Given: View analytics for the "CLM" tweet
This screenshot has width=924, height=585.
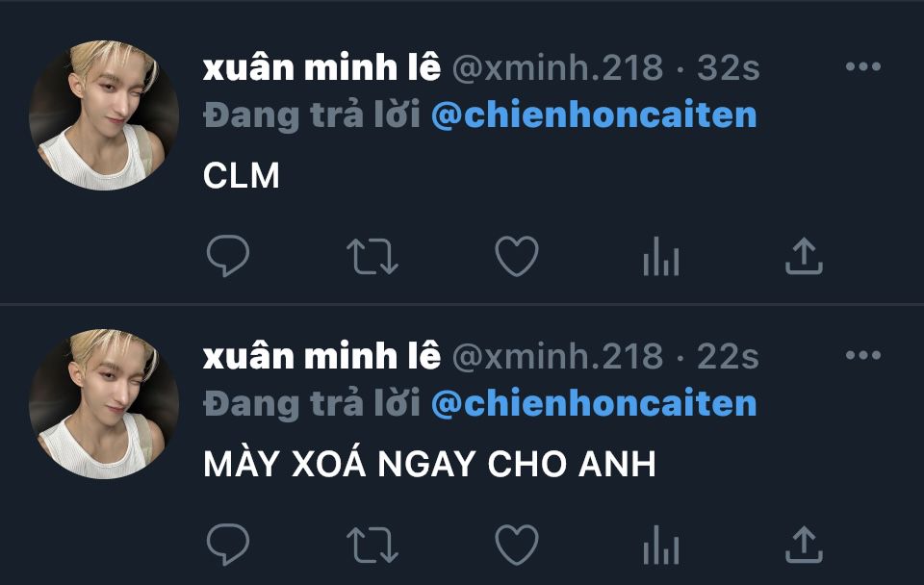Looking at the screenshot, I should (661, 256).
